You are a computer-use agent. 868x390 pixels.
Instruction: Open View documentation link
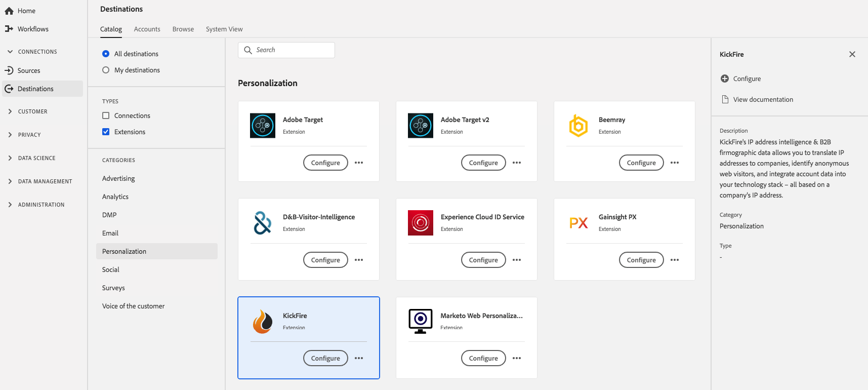point(763,99)
